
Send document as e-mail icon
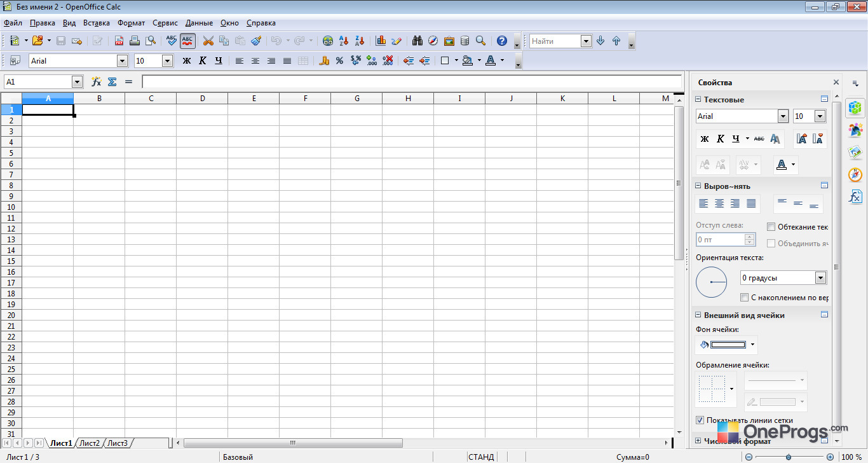tap(77, 41)
